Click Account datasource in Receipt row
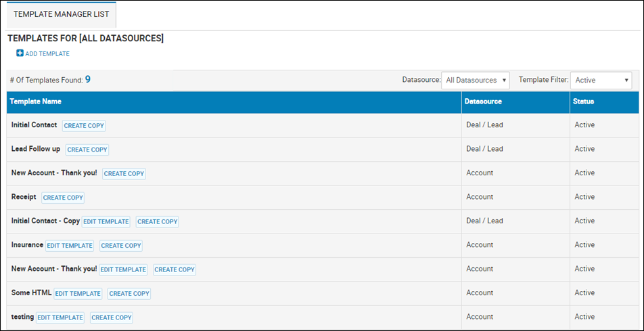Image resolution: width=644 pixels, height=331 pixels. [x=480, y=196]
